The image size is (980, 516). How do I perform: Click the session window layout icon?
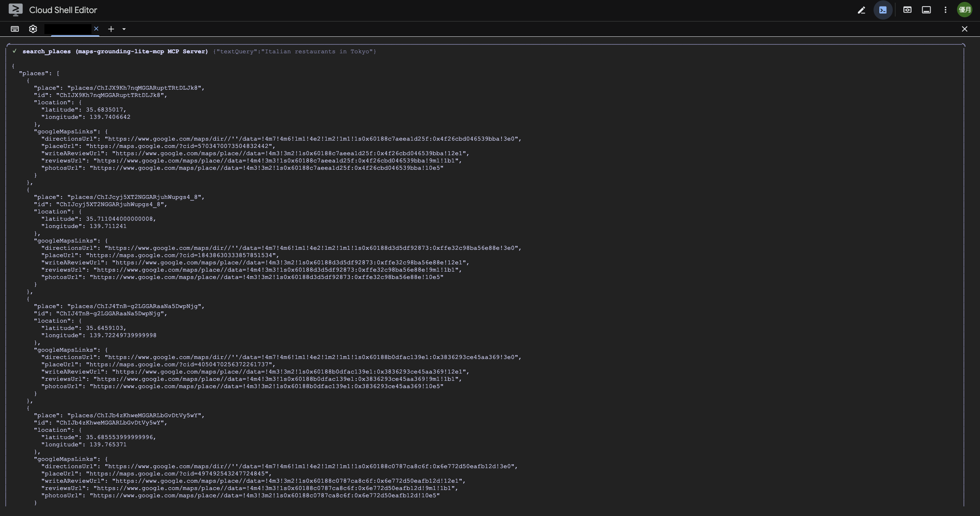click(926, 10)
